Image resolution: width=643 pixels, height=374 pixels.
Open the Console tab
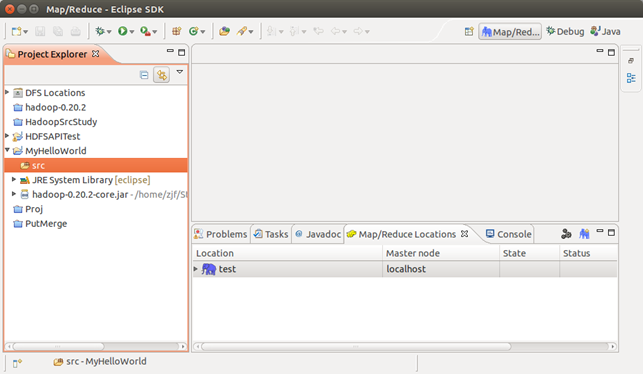click(508, 234)
